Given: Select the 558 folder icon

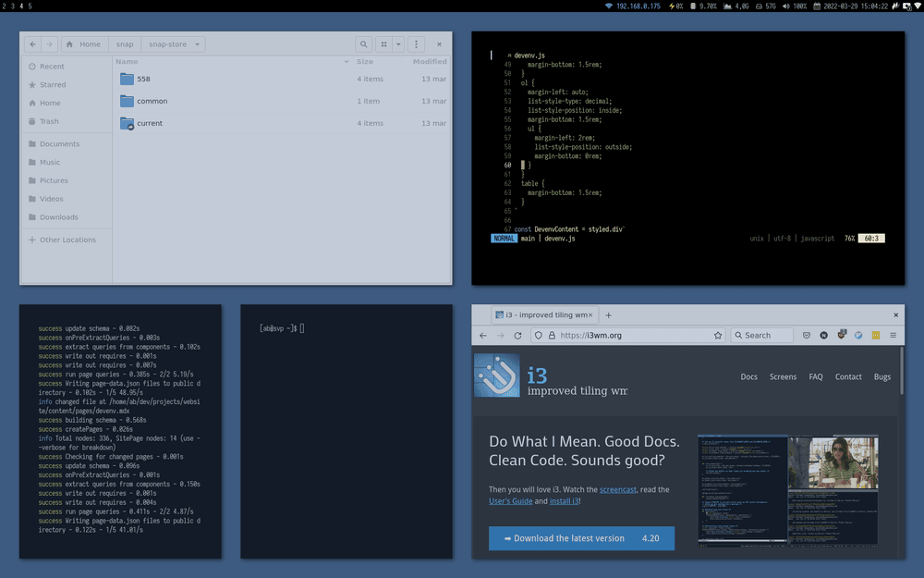Looking at the screenshot, I should point(127,79).
